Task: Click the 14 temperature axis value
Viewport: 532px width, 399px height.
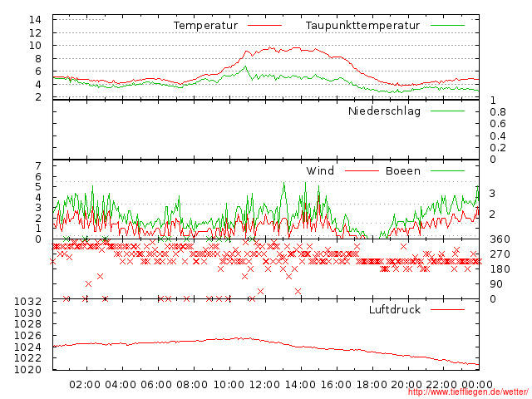Action: tap(35, 20)
